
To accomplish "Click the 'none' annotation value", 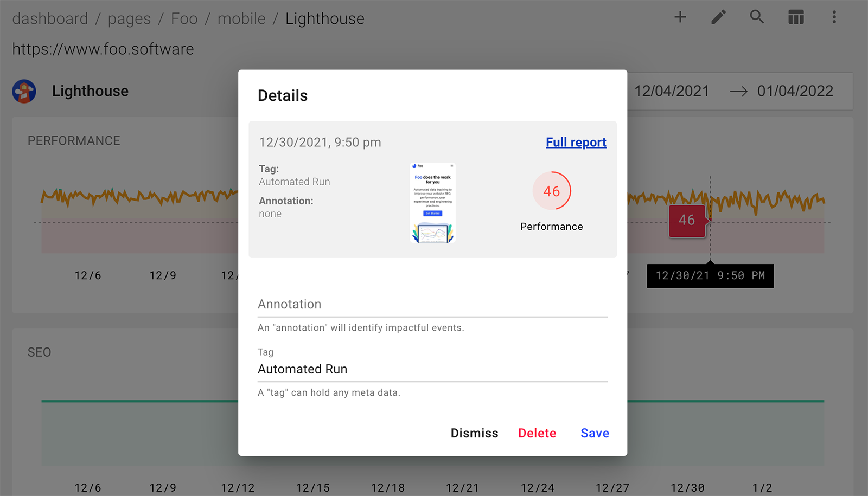I will point(270,214).
